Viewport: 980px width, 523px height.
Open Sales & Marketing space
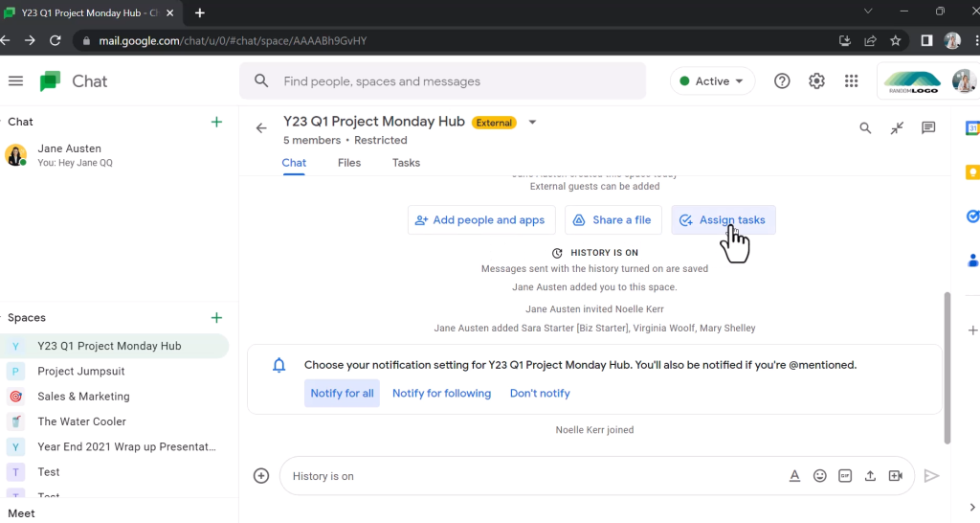(x=115, y=397)
